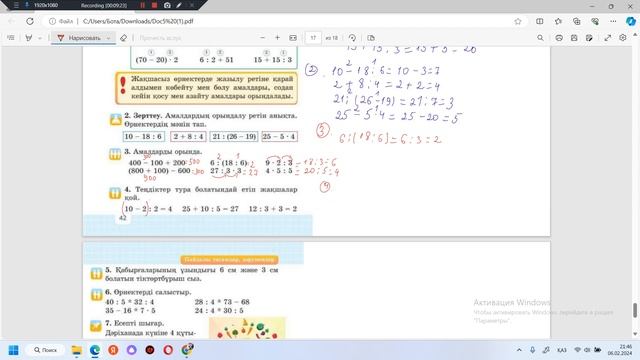Screen dimensions: 640x360
Task: Open the Favorites list icon
Action: click(x=558, y=21)
